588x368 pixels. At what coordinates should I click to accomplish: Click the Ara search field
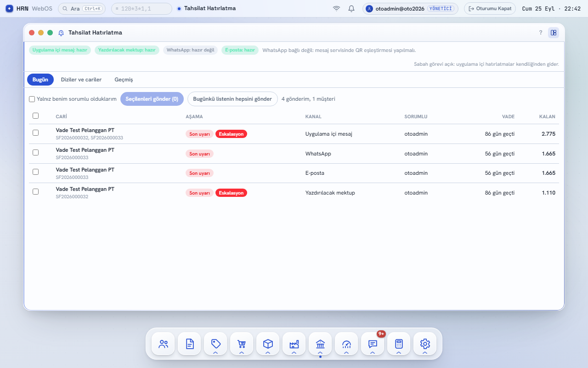click(82, 8)
